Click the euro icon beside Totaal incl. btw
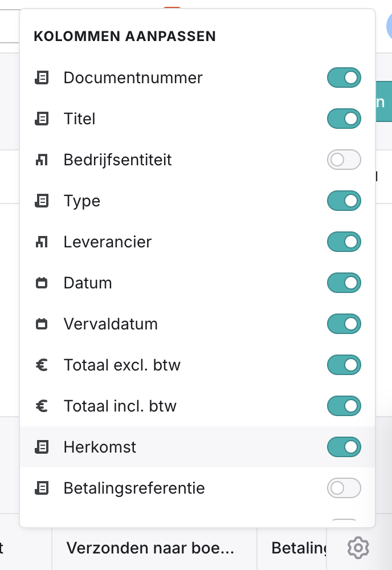Viewport: 392px width, 570px height. pos(42,406)
